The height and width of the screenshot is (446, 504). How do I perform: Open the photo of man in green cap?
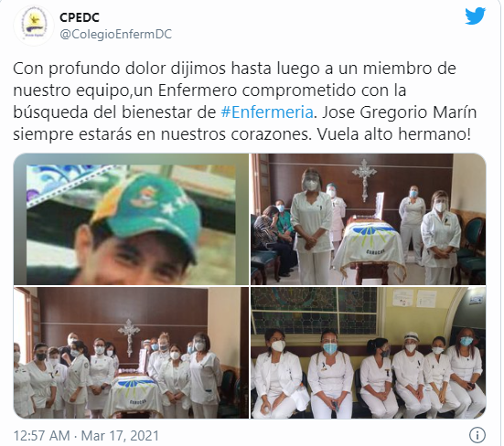coord(131,219)
